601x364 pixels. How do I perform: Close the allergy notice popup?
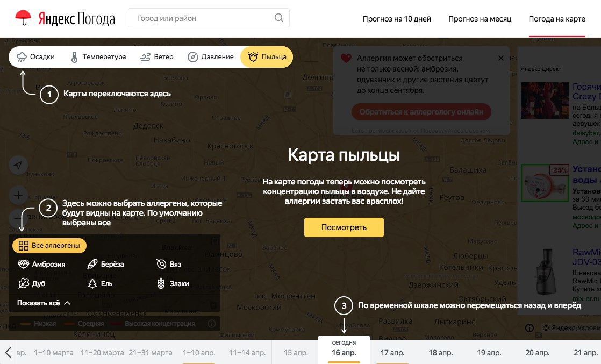[x=500, y=58]
